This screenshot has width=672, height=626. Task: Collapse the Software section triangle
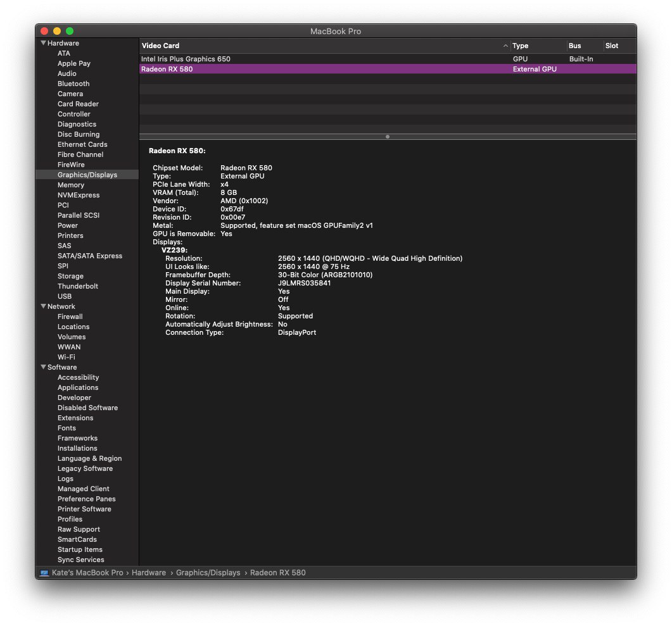point(43,367)
